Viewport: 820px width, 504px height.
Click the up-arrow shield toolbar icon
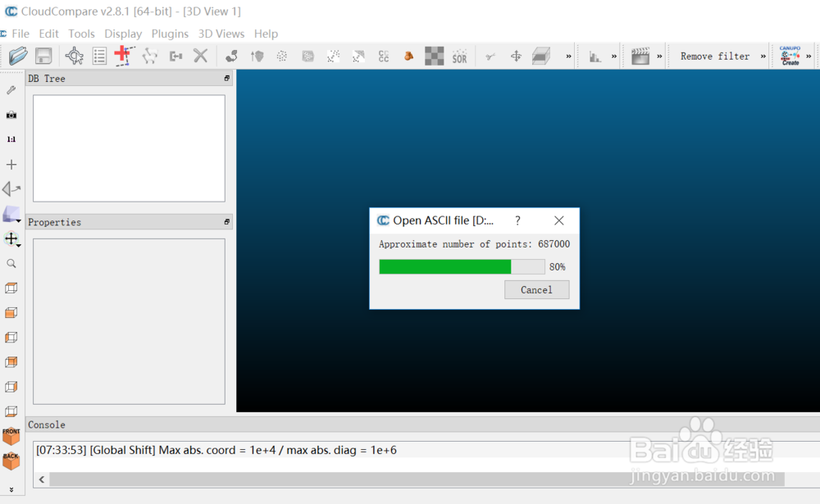tap(257, 56)
